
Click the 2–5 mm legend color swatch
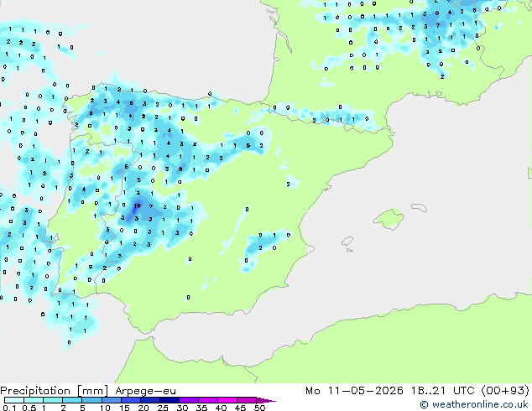[72, 400]
